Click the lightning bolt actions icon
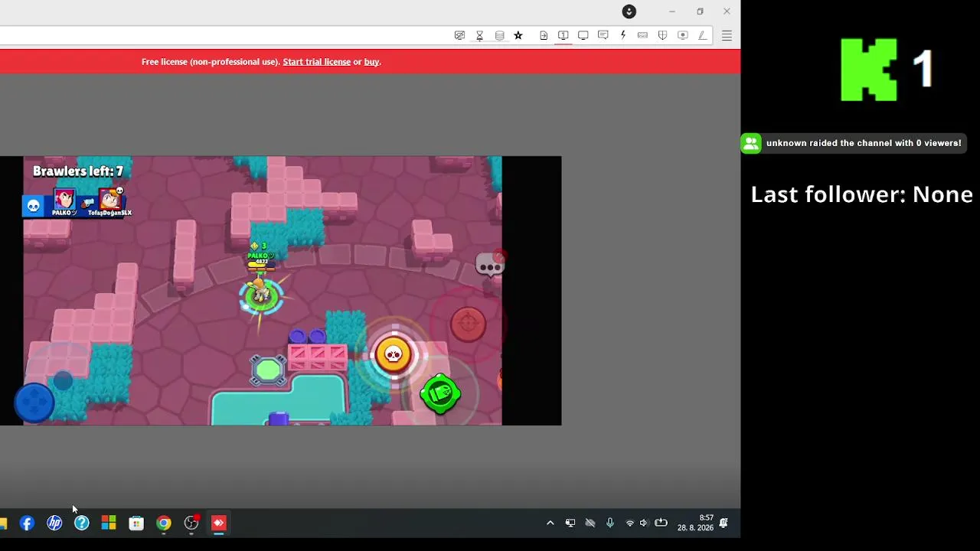Screen dimensions: 980x551 click(622, 35)
